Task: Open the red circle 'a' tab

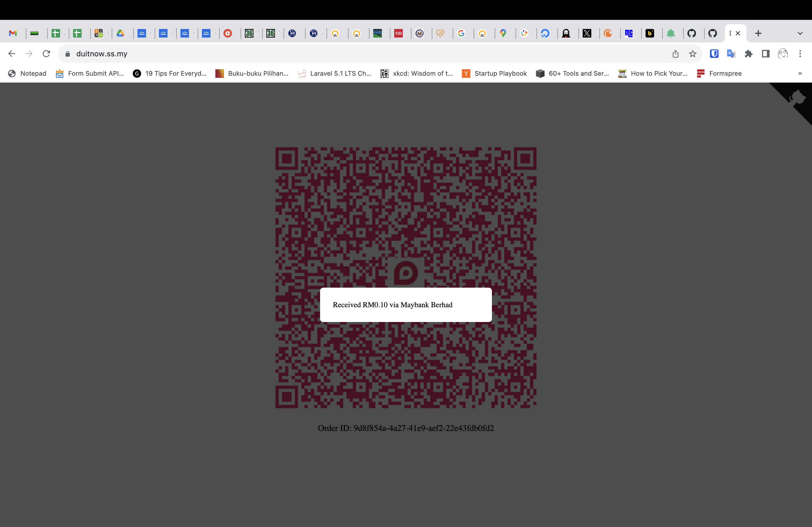Action: point(228,33)
